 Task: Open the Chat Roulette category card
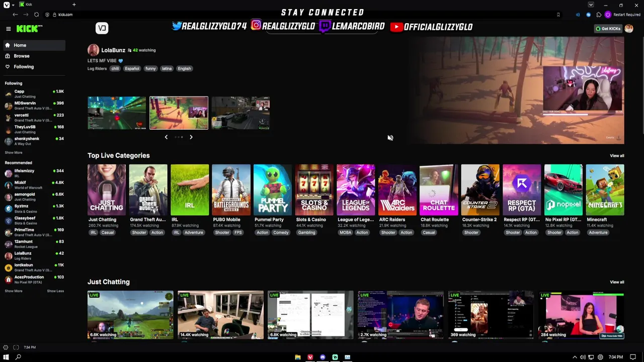pos(439,190)
